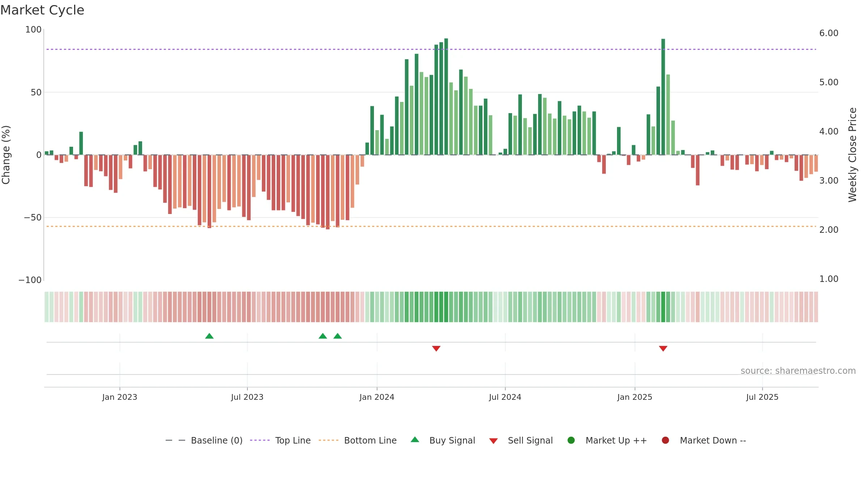The image size is (868, 488).
Task: Click the orange dotted Bottom Line legend sample
Action: click(x=328, y=440)
